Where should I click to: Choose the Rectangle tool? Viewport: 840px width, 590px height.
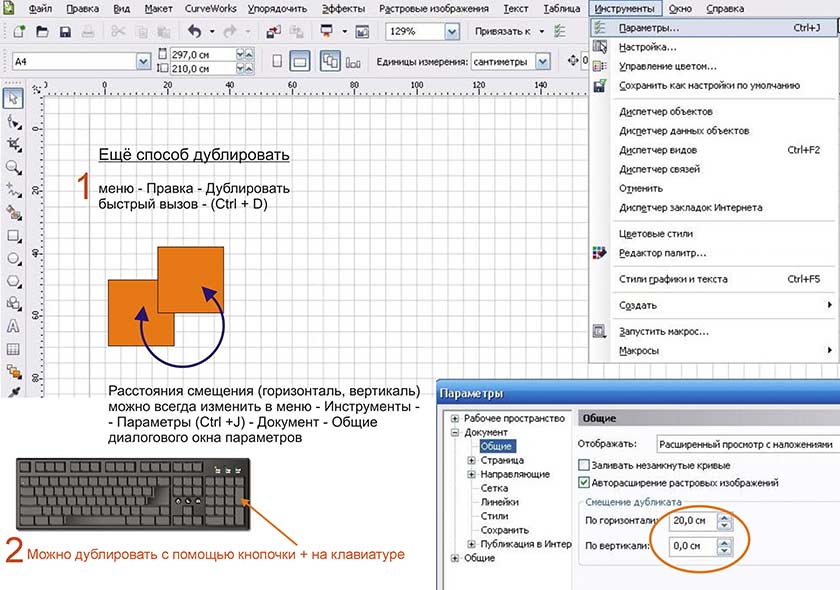(13, 237)
